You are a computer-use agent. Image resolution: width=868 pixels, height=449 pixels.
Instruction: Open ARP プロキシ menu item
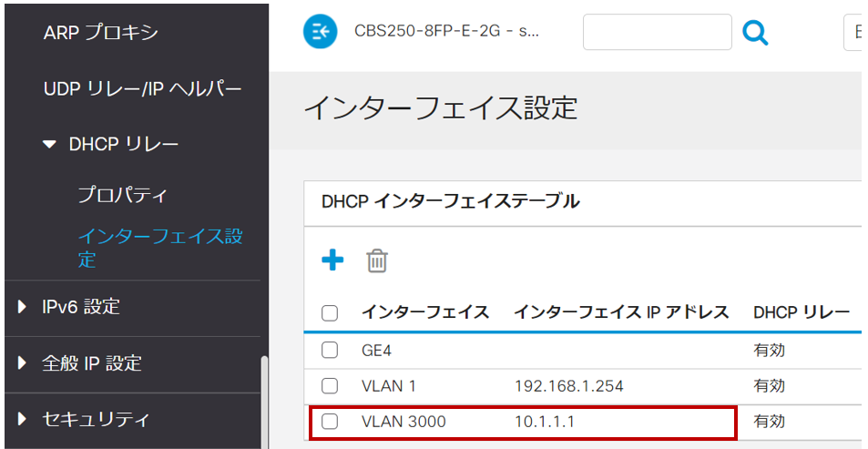101,33
